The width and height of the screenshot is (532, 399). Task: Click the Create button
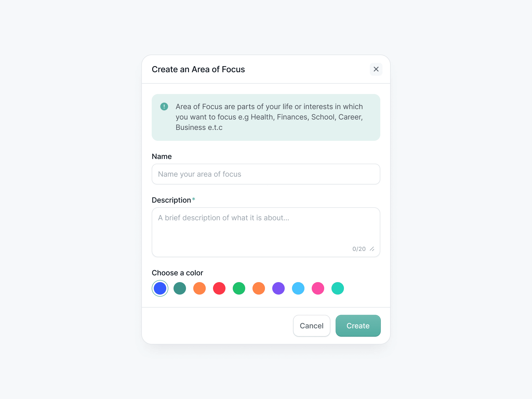click(x=358, y=326)
